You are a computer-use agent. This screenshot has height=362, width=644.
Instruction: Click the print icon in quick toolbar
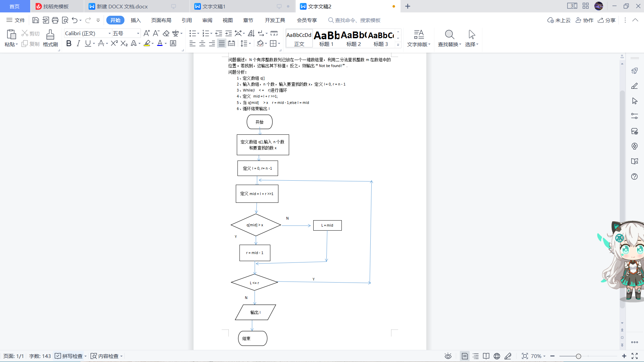pos(55,20)
